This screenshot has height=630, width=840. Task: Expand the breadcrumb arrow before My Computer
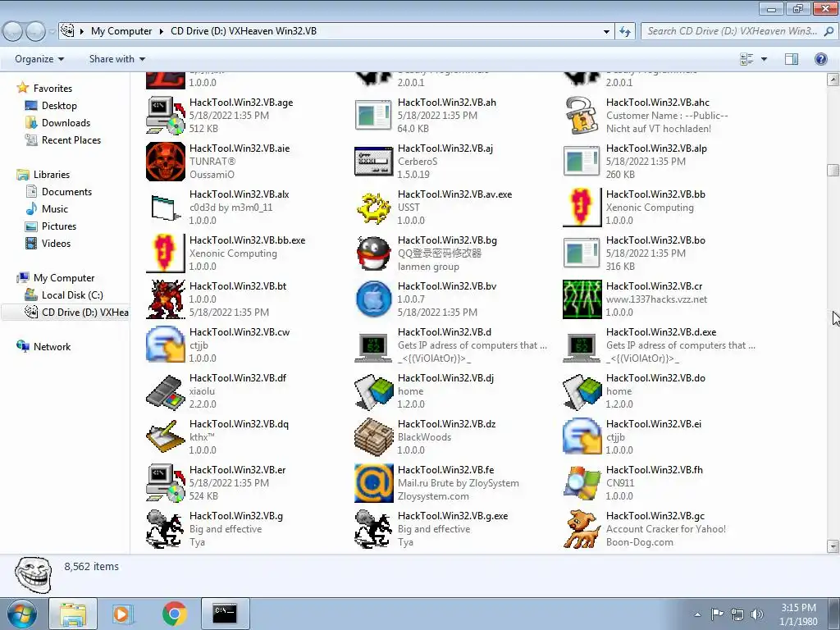click(81, 32)
